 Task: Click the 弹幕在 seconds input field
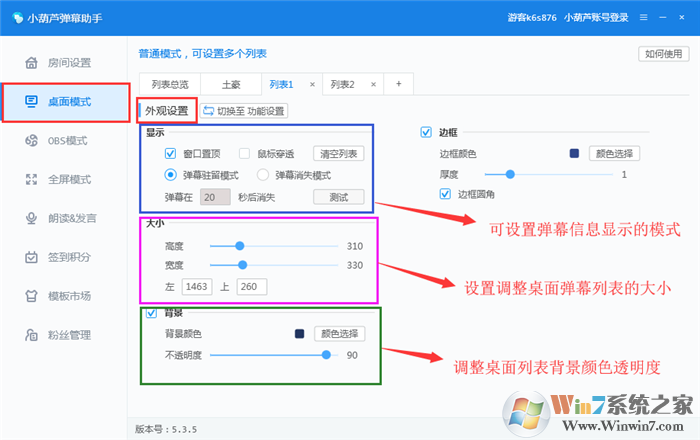[x=215, y=197]
